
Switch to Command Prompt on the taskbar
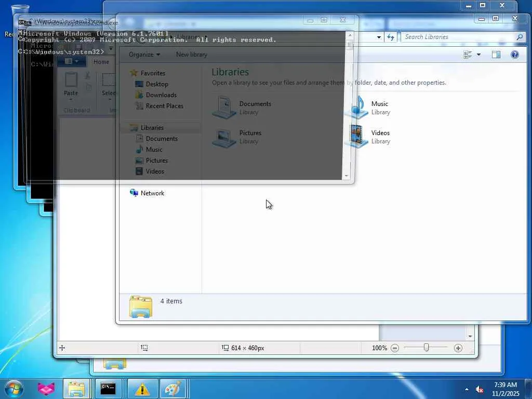tap(108, 389)
